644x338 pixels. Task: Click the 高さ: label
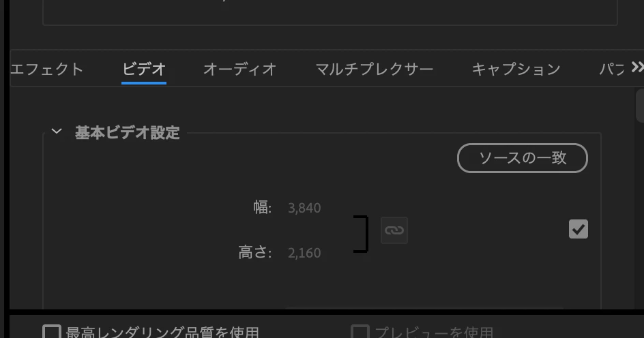coord(255,253)
